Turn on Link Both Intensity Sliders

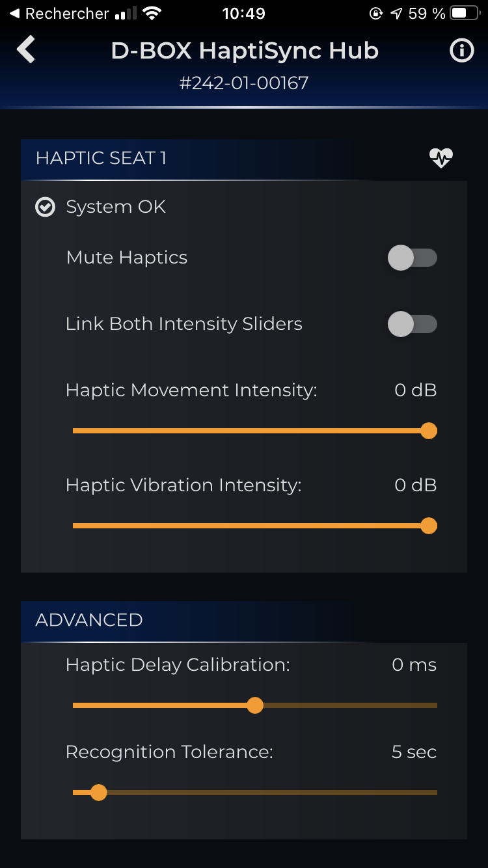(x=412, y=323)
